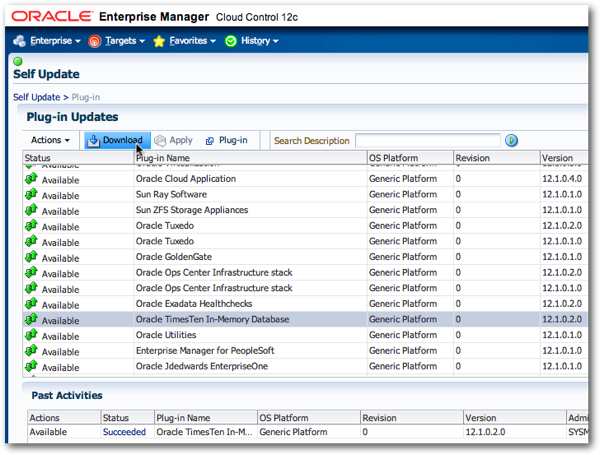Click the Available icon for Sun ZFS Storage Appliances
The height and width of the screenshot is (455, 600).
[x=31, y=210]
